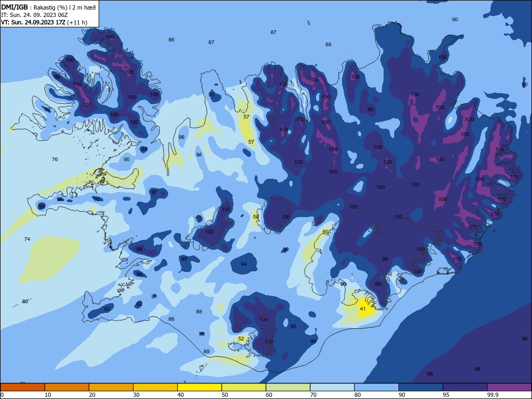This screenshot has width=532, height=399.
Task: Click the '52' humidity value on the map
Action: (241, 338)
